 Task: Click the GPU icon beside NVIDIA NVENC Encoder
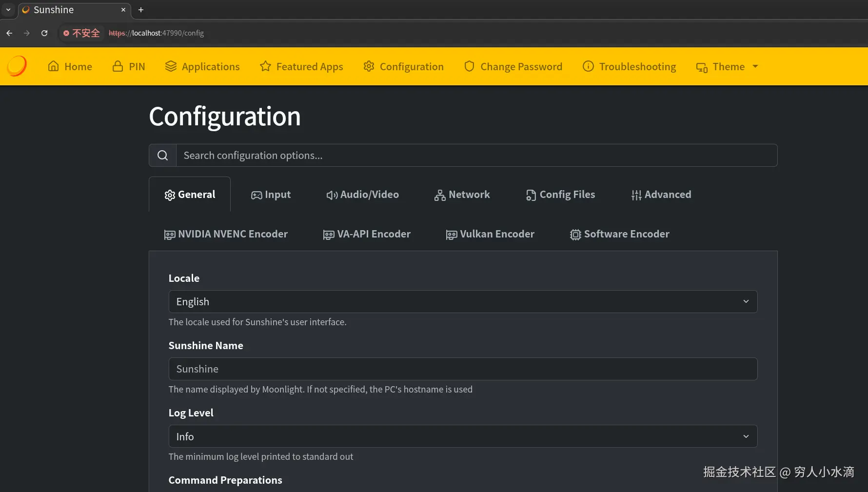tap(170, 235)
